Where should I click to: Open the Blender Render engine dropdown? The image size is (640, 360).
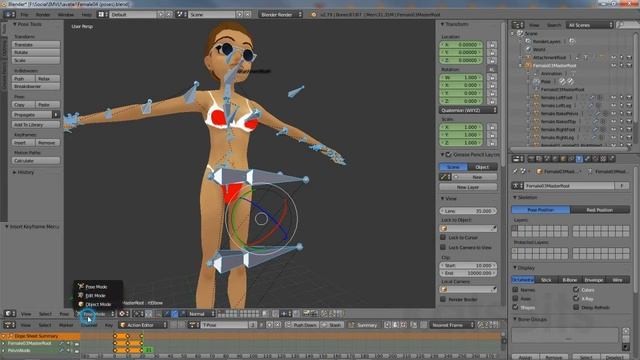click(281, 14)
